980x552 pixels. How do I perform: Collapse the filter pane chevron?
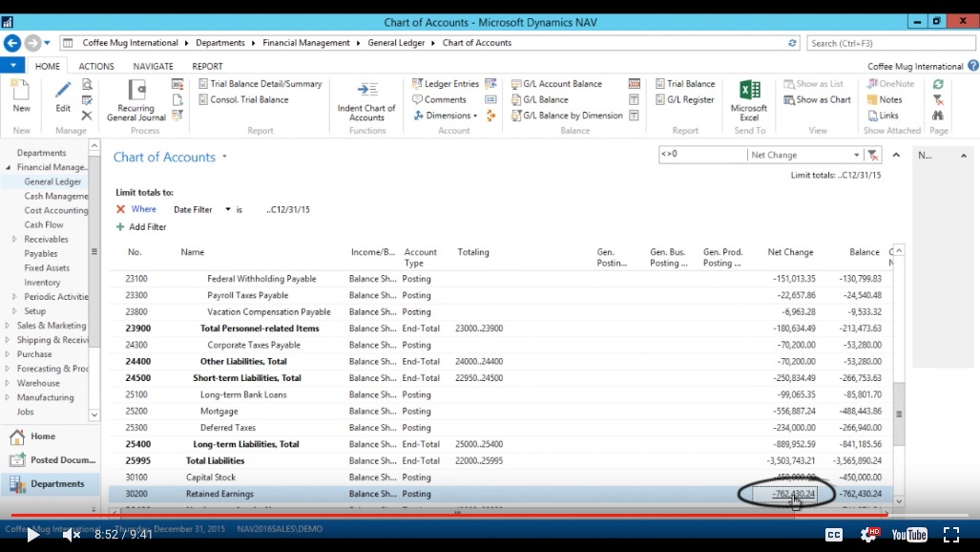point(896,155)
